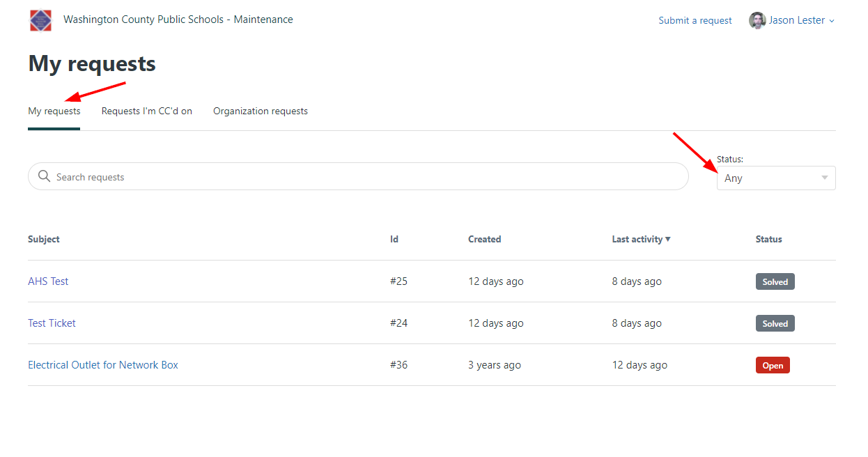Viewport: 868px width, 457px height.
Task: Open the Test Ticket request
Action: (52, 323)
